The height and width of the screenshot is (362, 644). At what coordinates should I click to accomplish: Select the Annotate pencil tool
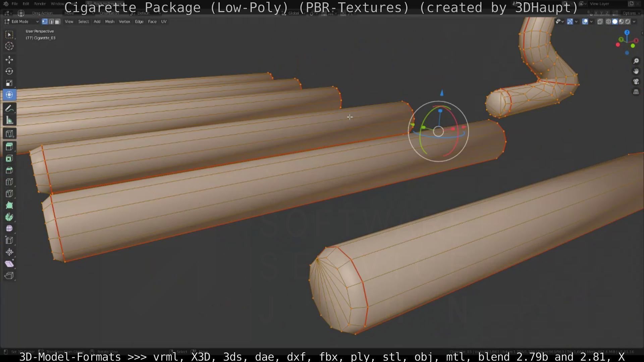[9, 108]
